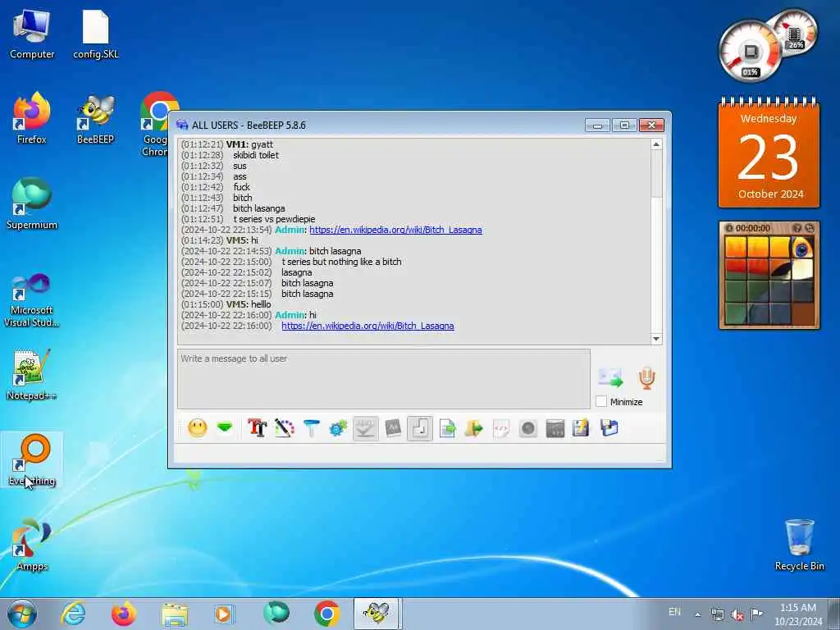Viewport: 840px width, 630px height.
Task: Select the Computer desktop icon
Action: 32,34
